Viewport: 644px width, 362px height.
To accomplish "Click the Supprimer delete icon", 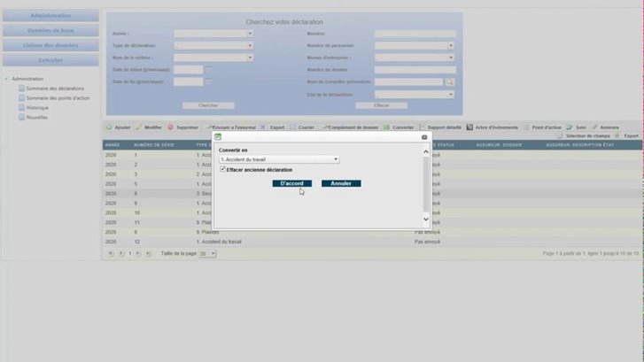I will 171,127.
